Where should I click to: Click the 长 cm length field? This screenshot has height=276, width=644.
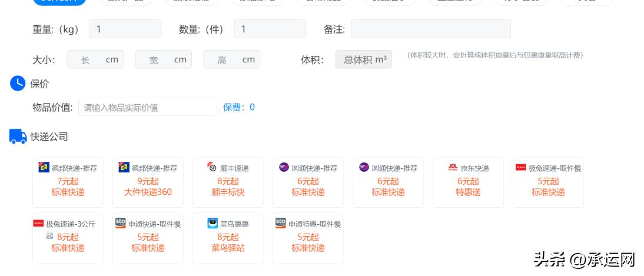click(95, 59)
